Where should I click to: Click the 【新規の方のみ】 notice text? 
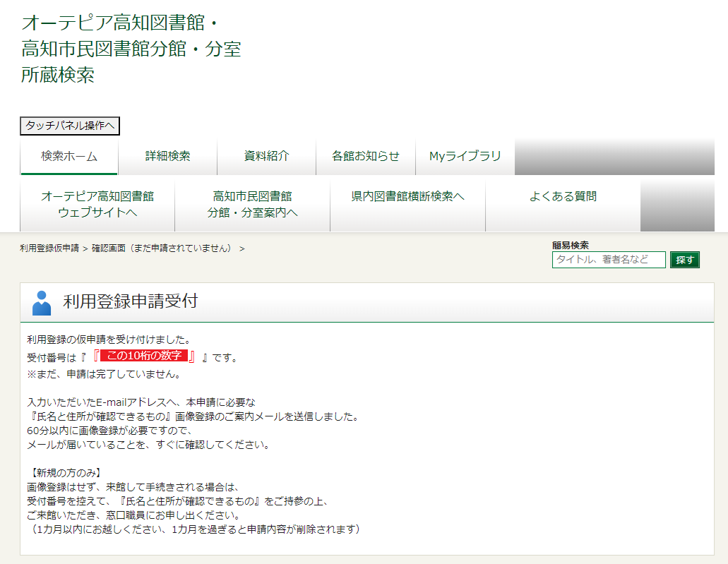tap(64, 473)
